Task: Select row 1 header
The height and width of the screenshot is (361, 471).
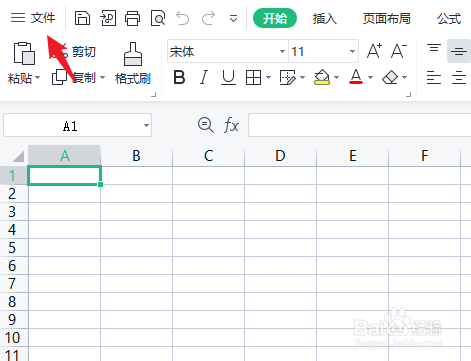Action: tap(13, 175)
